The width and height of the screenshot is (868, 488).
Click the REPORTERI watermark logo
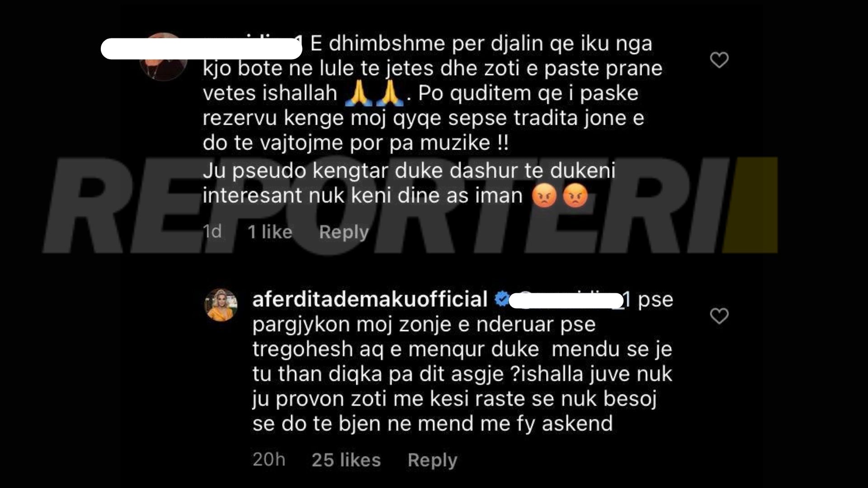(410, 204)
